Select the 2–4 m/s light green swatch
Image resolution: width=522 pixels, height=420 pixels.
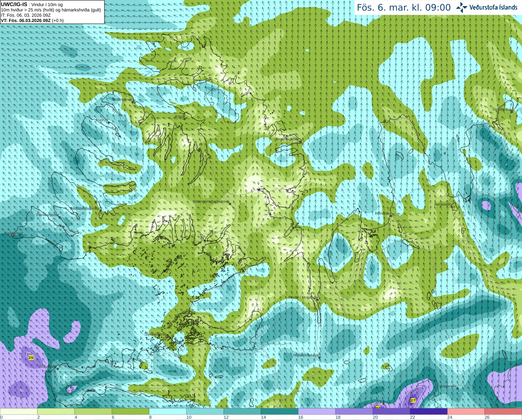(56, 411)
